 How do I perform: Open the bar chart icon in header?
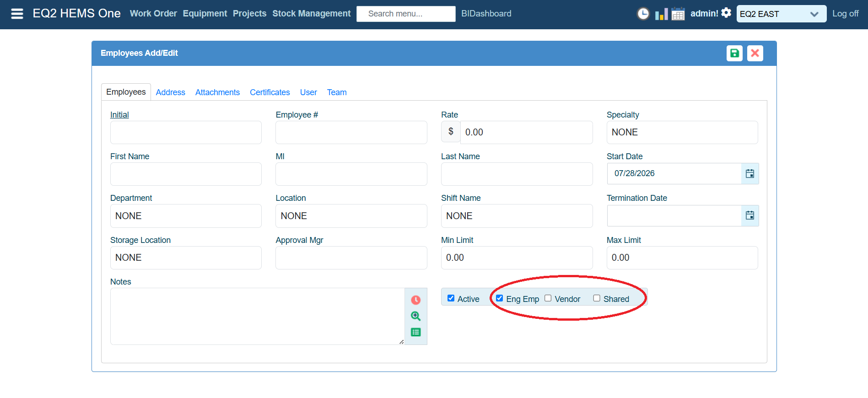coord(661,14)
